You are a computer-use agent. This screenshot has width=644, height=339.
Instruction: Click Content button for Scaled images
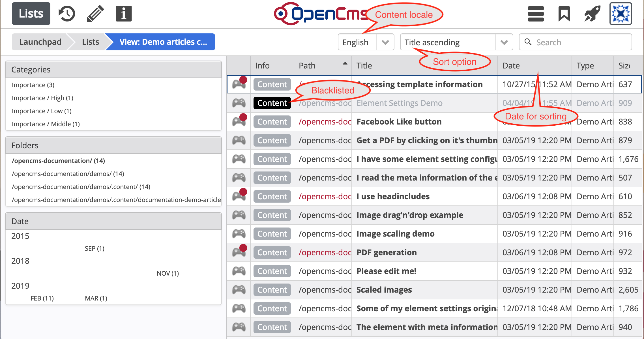click(272, 290)
